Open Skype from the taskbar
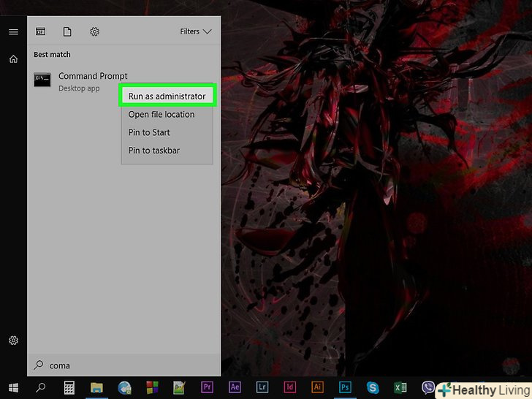Screen dimensions: 532x399 point(373,387)
